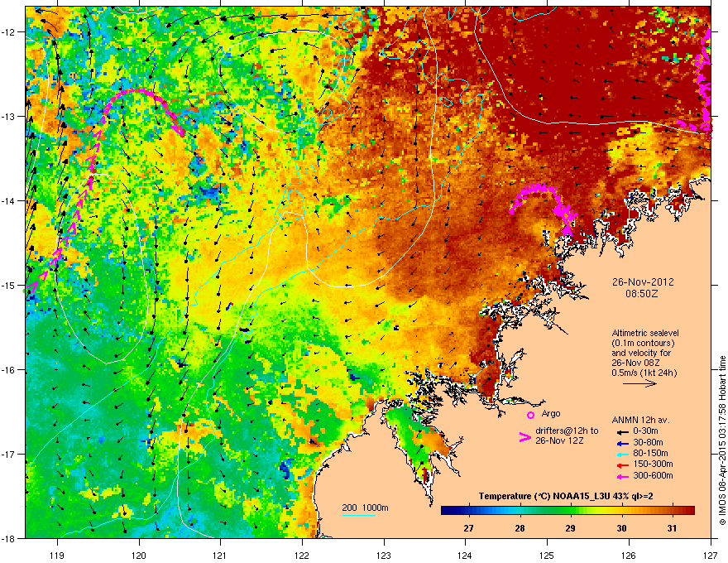Click the colorbar tick label '28'
Screen dimensions: 728x563
point(520,528)
